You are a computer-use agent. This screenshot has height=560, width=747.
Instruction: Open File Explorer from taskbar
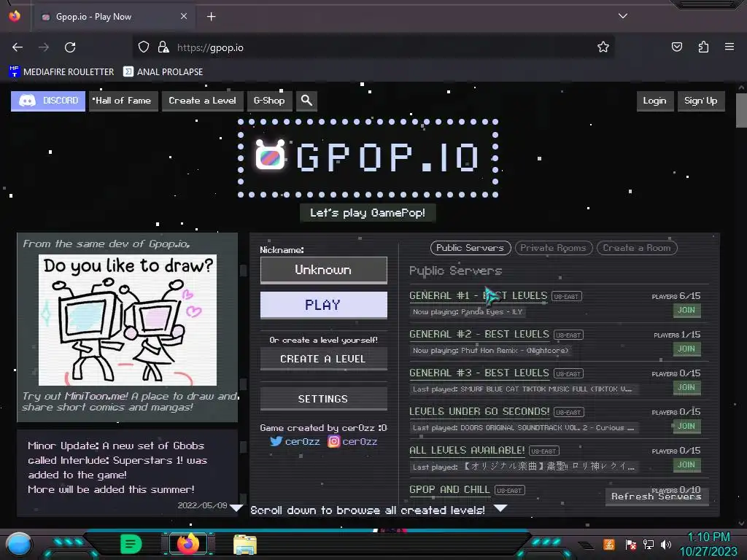click(245, 545)
